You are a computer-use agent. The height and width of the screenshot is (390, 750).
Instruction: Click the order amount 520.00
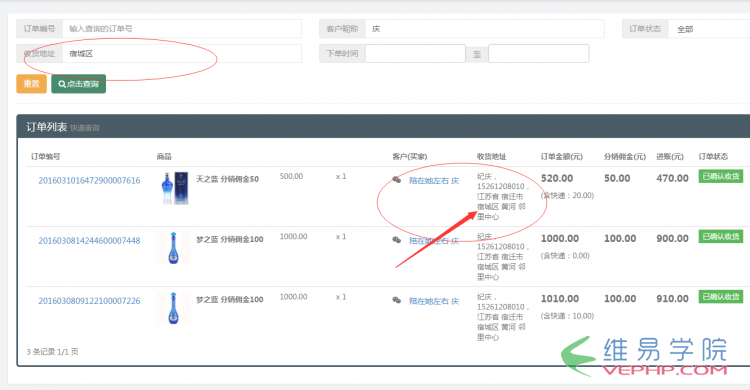coord(557,178)
